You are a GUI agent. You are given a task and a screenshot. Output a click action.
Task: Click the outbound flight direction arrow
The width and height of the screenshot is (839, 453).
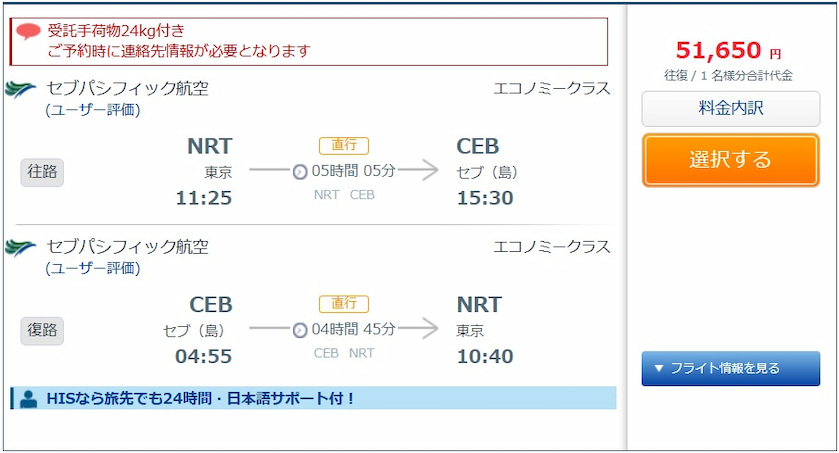click(418, 171)
